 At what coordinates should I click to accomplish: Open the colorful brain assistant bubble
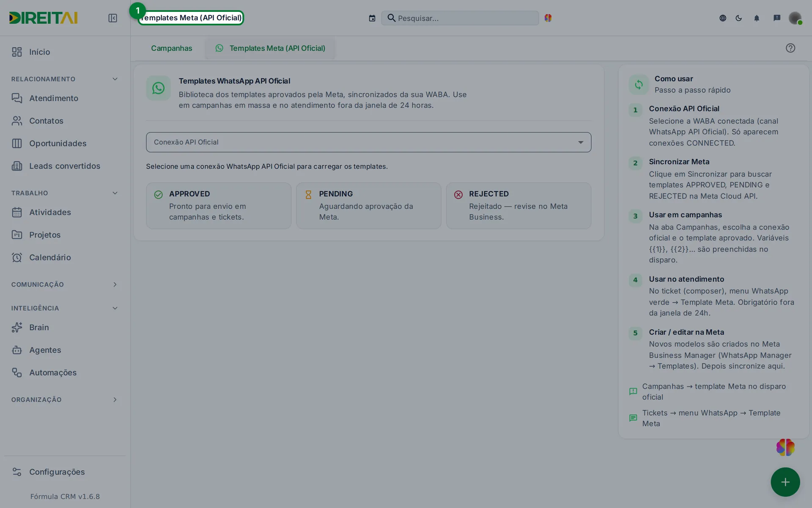785,447
